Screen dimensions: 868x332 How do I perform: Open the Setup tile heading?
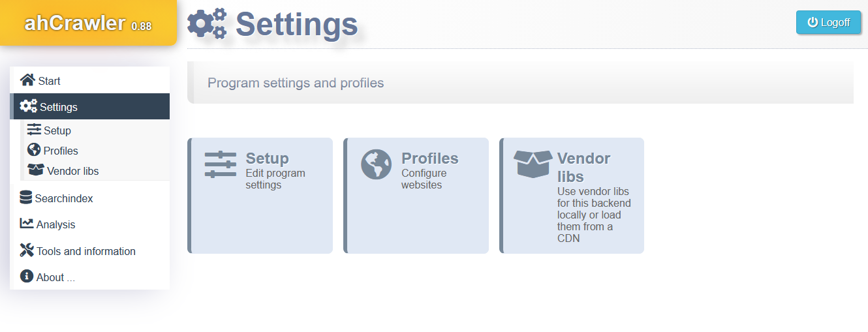[267, 158]
